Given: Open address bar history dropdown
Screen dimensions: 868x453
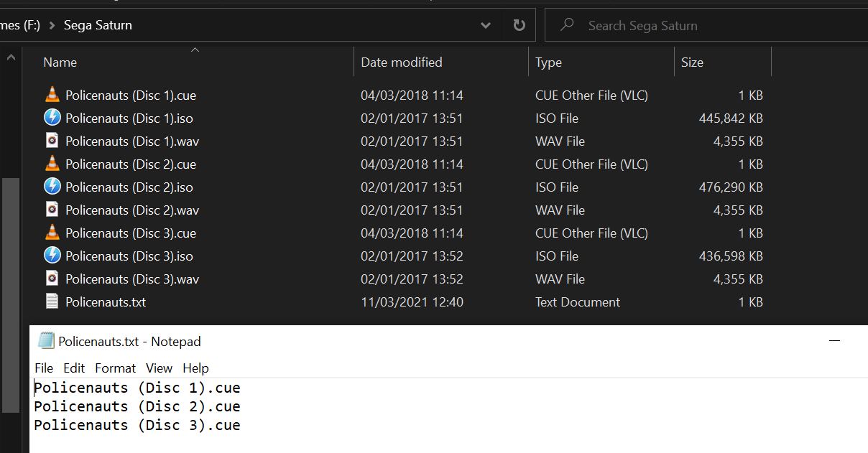Looking at the screenshot, I should [x=486, y=25].
